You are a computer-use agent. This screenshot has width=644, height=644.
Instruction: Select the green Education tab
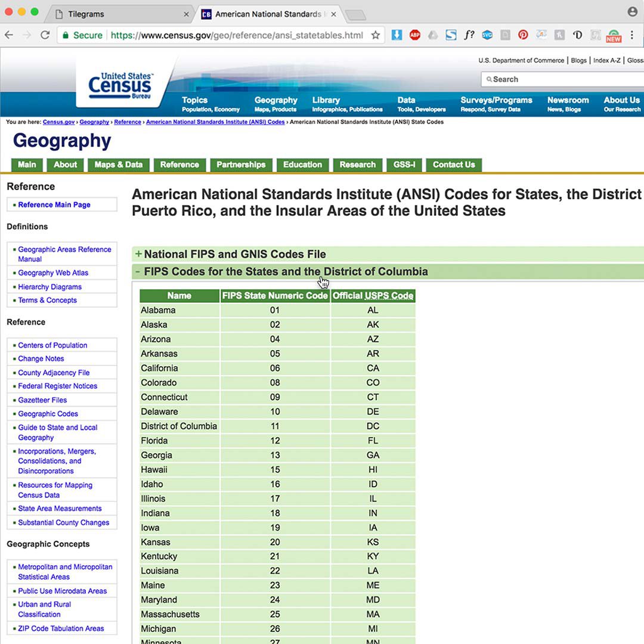click(x=303, y=165)
